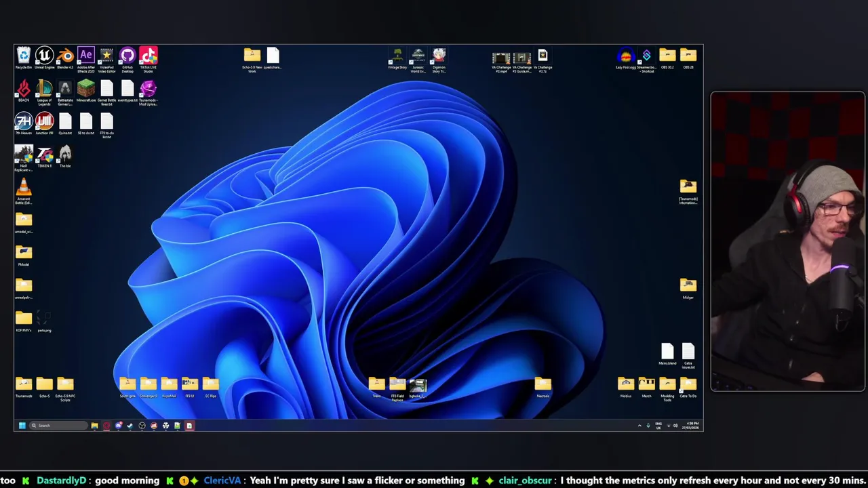This screenshot has width=868, height=488.
Task: Open the Streamer.bot shortcut
Action: (646, 60)
